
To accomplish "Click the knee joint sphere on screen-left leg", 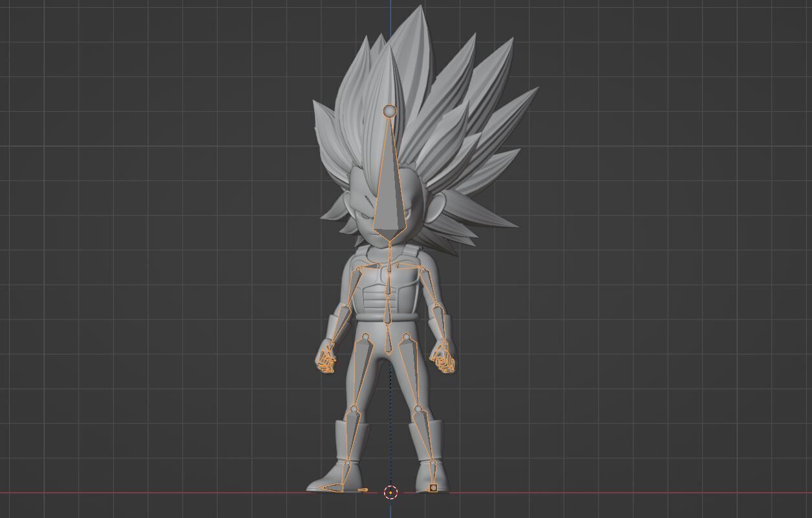I will pyautogui.click(x=353, y=409).
